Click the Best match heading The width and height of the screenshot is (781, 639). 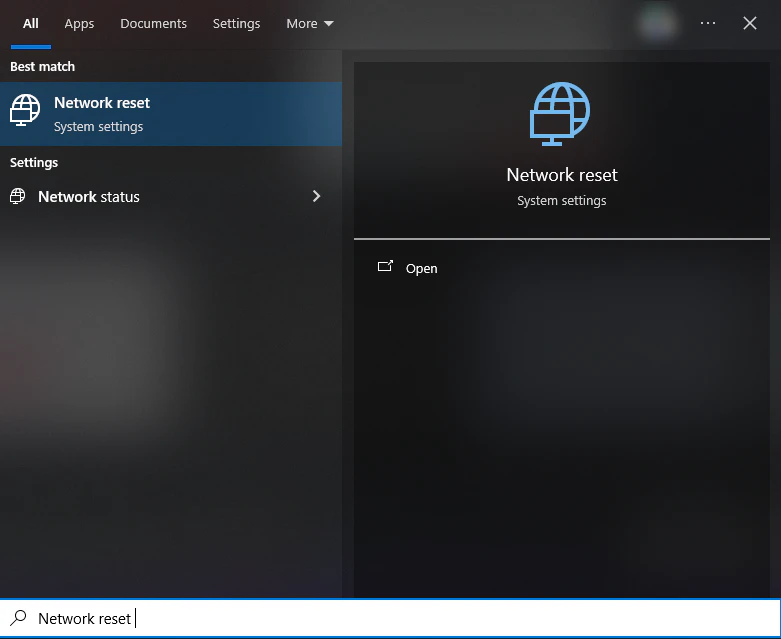pos(42,66)
